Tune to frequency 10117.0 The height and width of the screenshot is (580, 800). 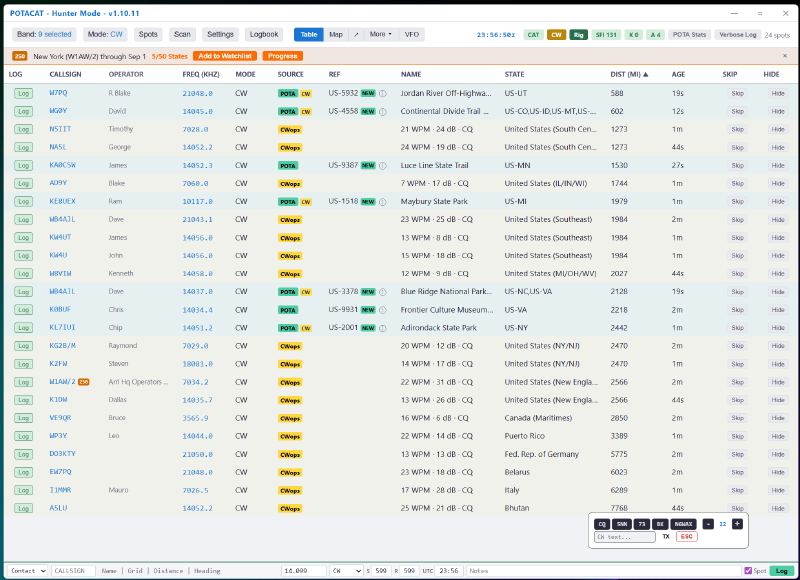click(x=197, y=201)
